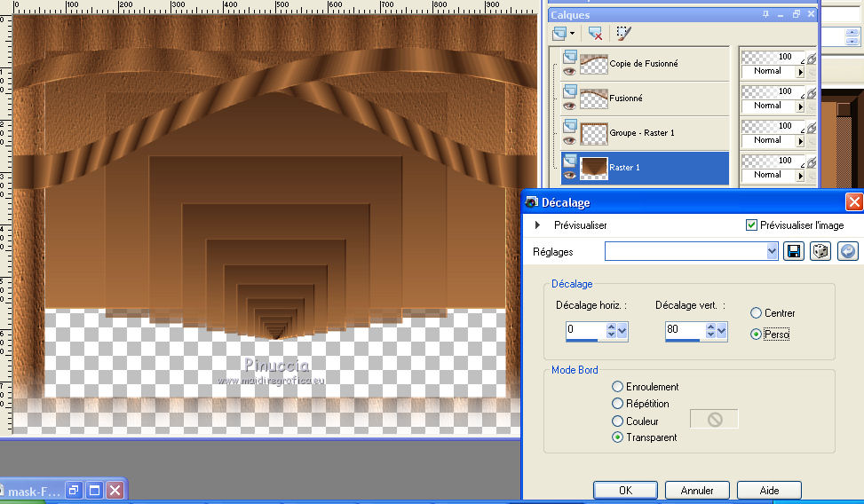The width and height of the screenshot is (864, 504).
Task: Click the mask-F minimized document tab
Action: tap(32, 492)
